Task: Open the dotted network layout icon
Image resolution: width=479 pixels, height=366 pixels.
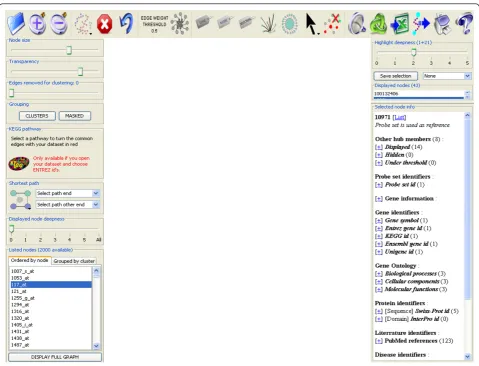Action: point(83,24)
